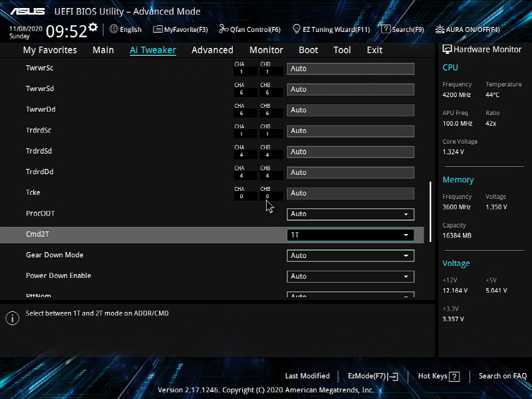Click the settings list scrollbar
532x399 pixels.
tap(430, 211)
